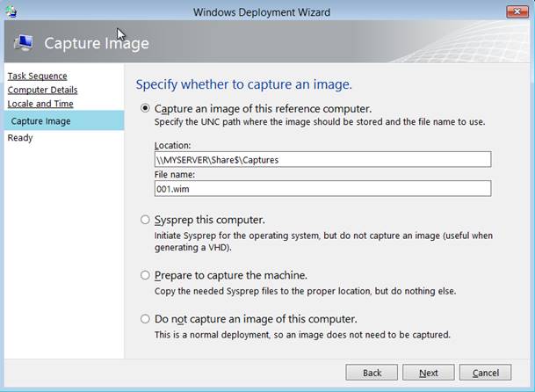Choose Prepare to capture the machine
Image resolution: width=535 pixels, height=392 pixels.
tap(145, 275)
